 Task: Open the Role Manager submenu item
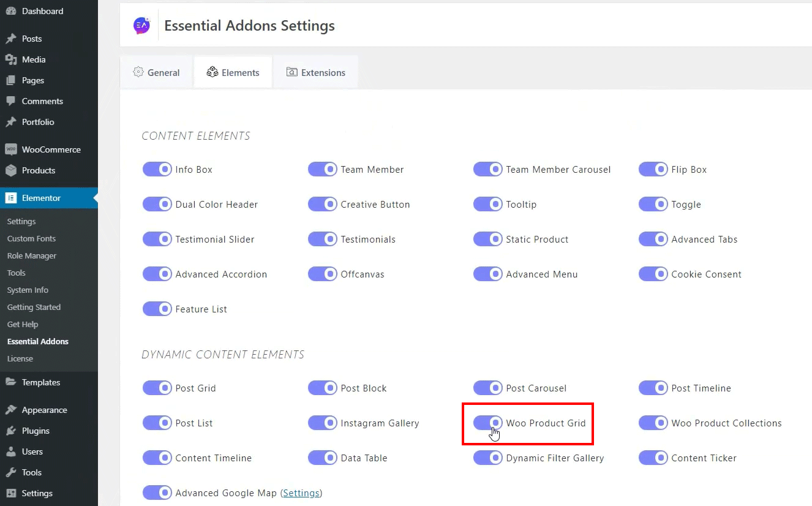pos(32,255)
